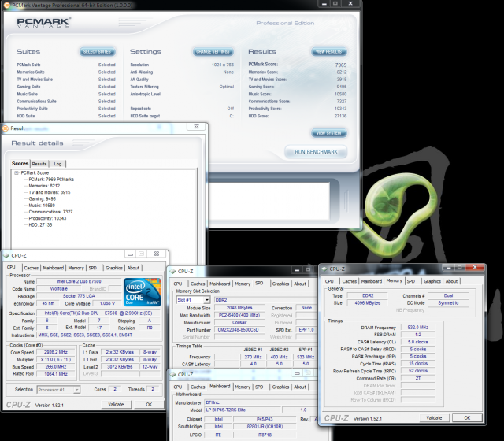The width and height of the screenshot is (504, 441).
Task: Open SPD tab in left CPU-Z window
Action: coord(93,268)
